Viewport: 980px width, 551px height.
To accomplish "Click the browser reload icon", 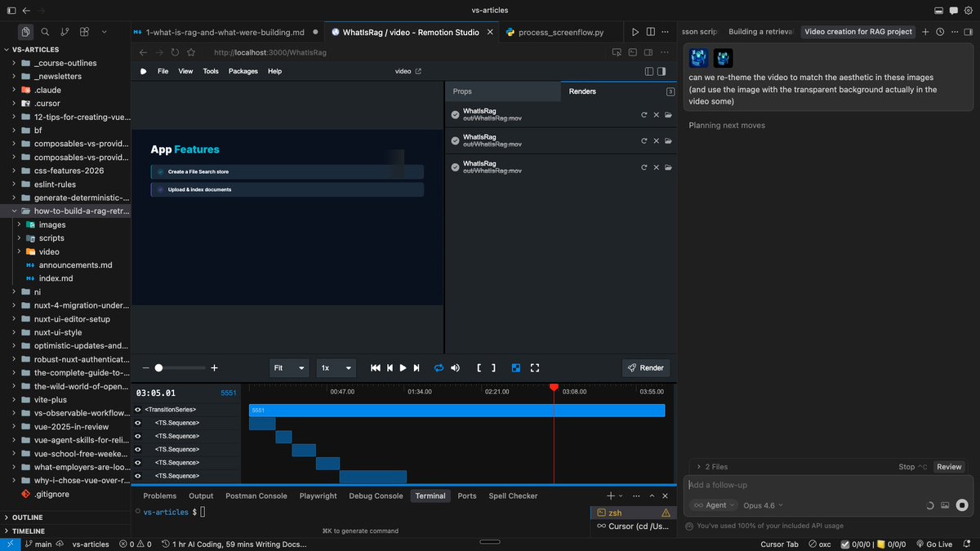I will tap(175, 52).
